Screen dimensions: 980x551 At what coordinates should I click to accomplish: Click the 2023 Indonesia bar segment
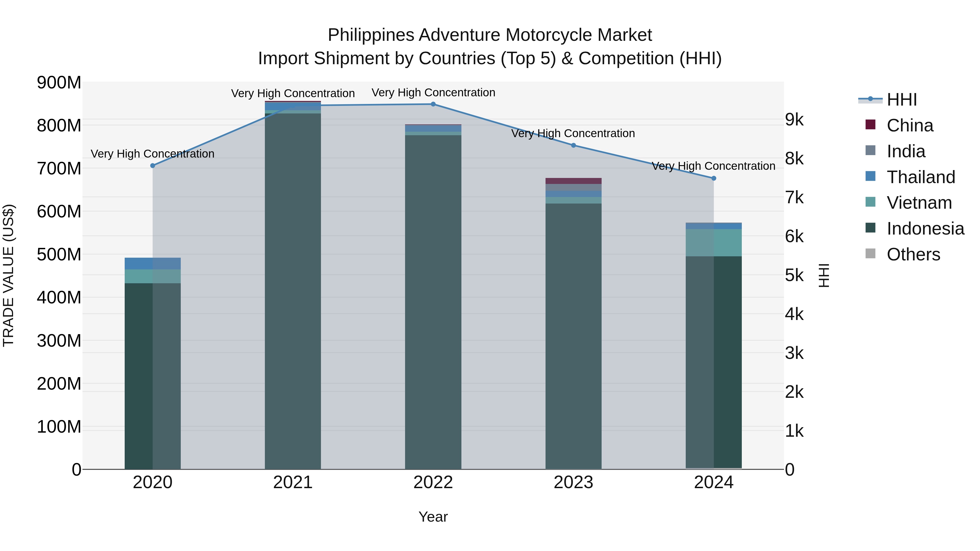point(573,336)
